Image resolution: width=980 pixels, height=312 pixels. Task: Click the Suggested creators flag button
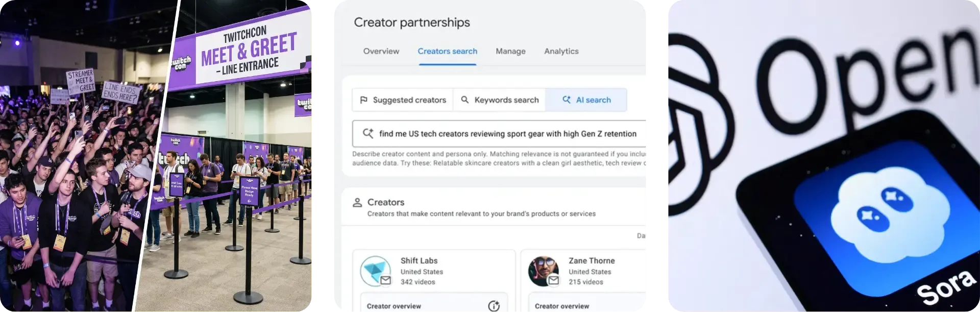pyautogui.click(x=403, y=100)
